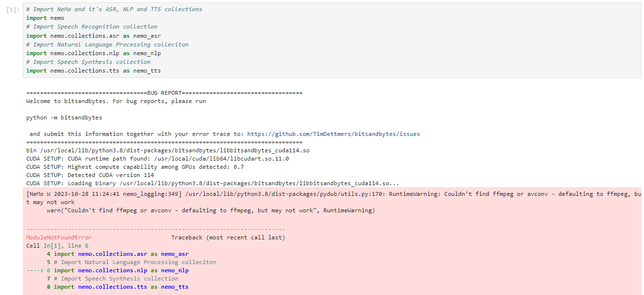Screen dimensions: 644x295
Task: Click traceback line 7 comment
Action: click(113, 279)
